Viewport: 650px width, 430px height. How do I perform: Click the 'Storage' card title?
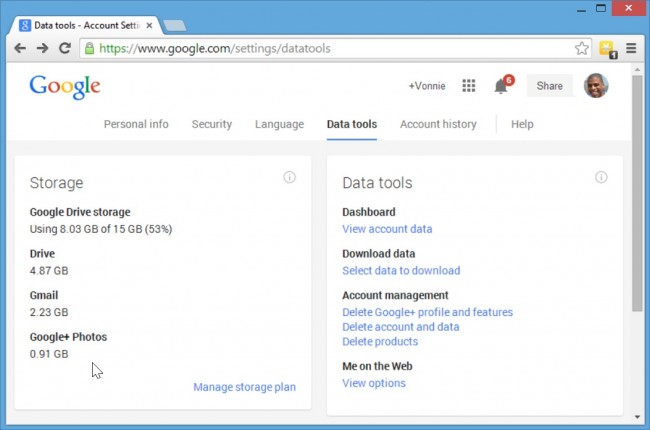tap(56, 183)
